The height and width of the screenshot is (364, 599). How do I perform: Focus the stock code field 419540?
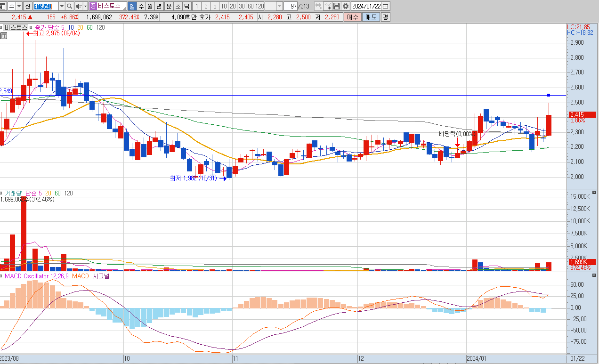click(46, 6)
